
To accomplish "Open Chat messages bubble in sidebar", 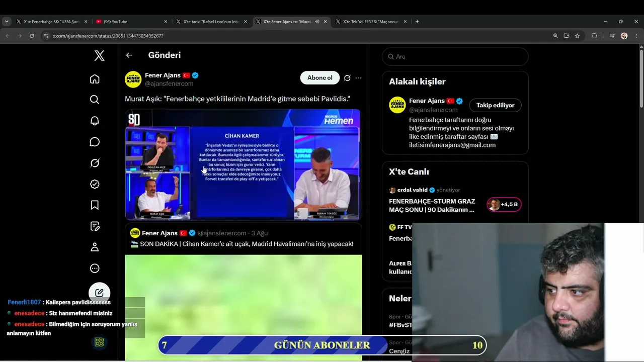I will [95, 142].
